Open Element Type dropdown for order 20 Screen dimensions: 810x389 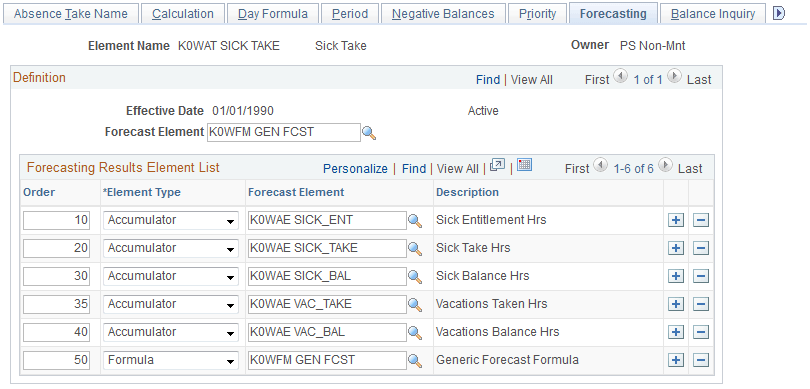click(x=171, y=248)
